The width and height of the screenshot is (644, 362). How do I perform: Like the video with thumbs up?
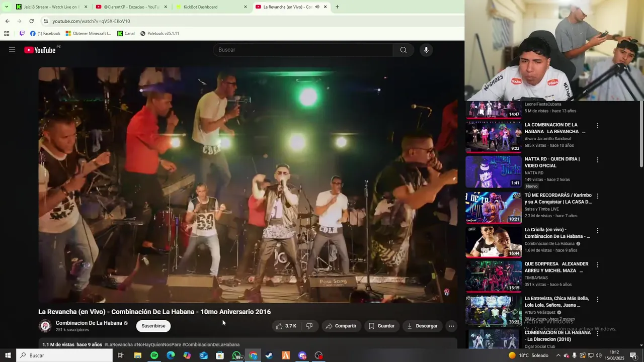pos(286,326)
